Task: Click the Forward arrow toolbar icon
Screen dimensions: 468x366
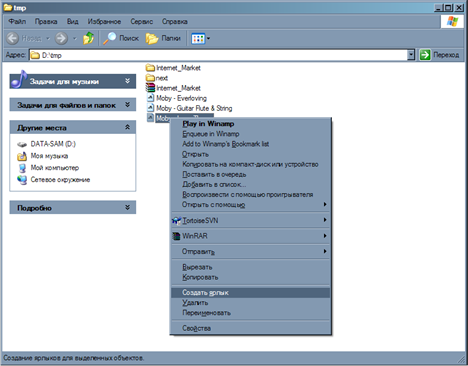Action: [61, 38]
